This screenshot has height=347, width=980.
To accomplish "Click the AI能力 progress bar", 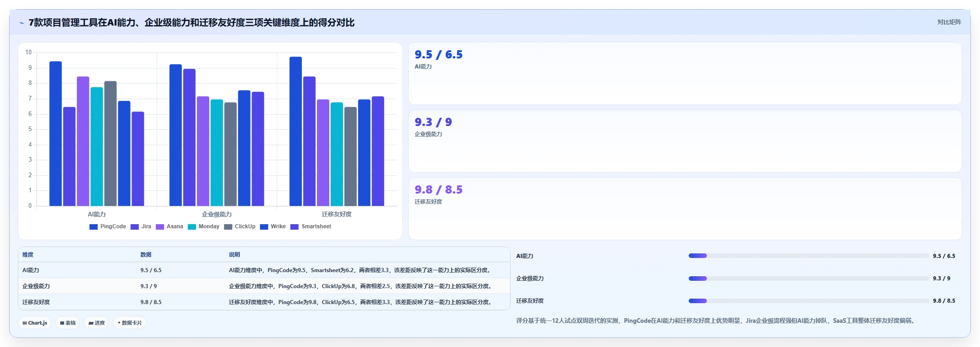I will [809, 256].
